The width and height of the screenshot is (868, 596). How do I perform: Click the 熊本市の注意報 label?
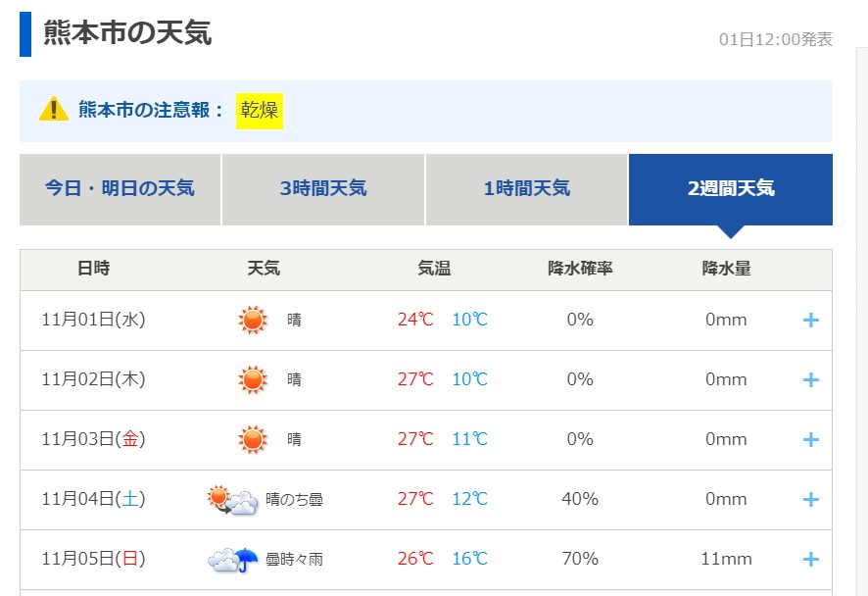point(152,110)
